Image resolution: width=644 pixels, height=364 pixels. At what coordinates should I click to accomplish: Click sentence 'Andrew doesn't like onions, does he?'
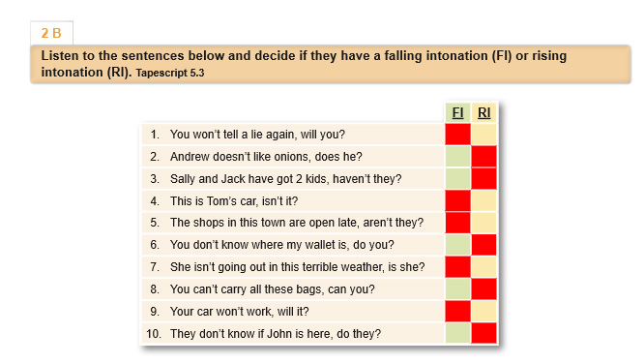click(266, 157)
